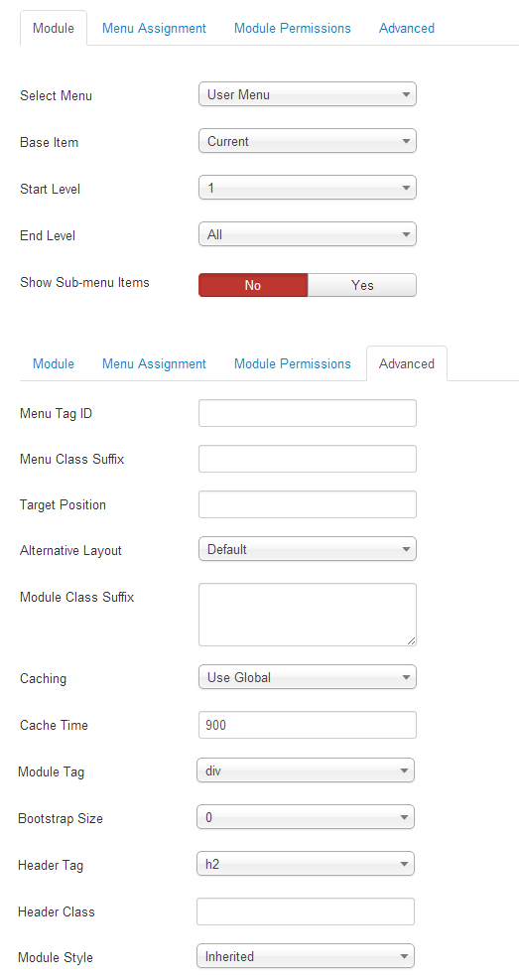The width and height of the screenshot is (519, 980).
Task: Open the Alternative Layout dropdown
Action: pos(308,549)
